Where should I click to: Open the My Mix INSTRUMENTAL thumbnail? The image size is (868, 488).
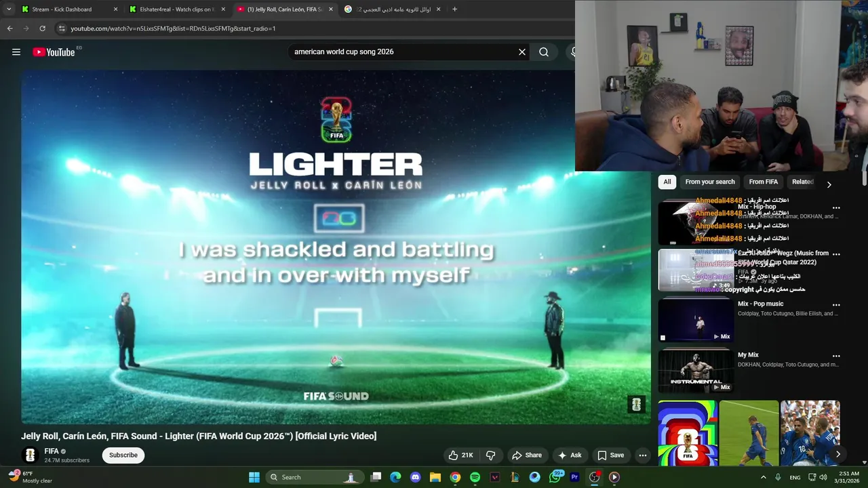click(x=696, y=371)
